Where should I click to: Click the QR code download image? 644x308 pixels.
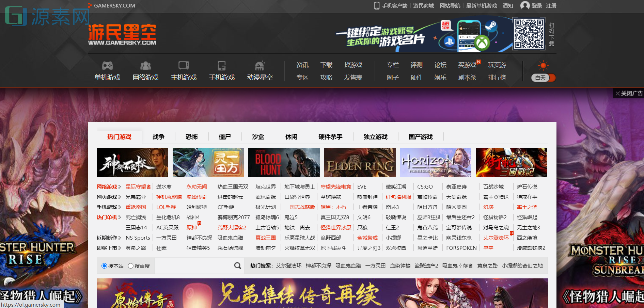[529, 34]
